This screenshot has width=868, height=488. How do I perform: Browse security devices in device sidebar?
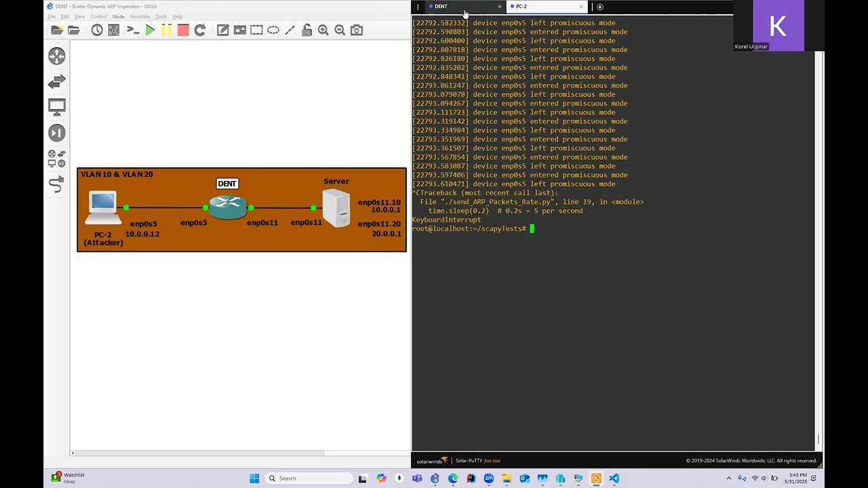(57, 133)
